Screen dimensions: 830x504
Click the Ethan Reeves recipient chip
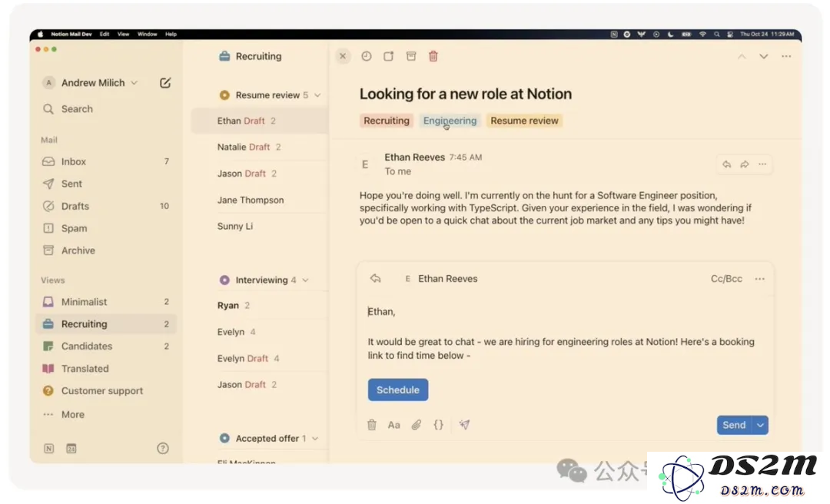[x=441, y=278]
